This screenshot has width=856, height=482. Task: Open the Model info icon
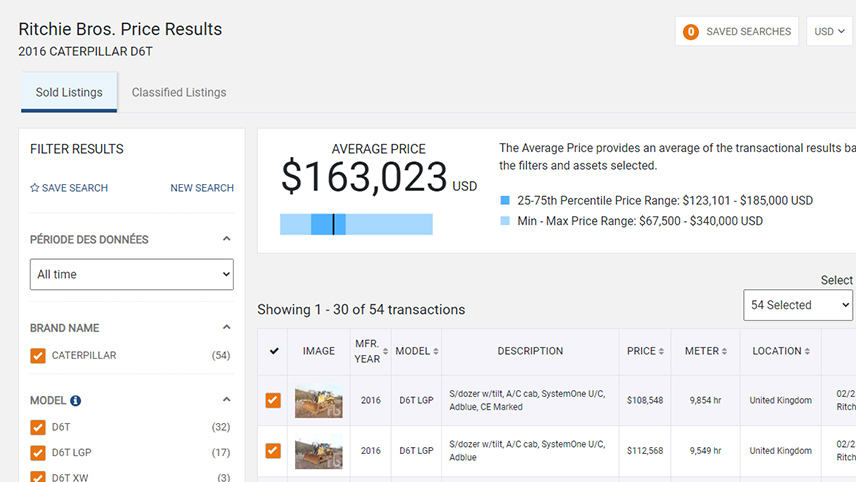[x=76, y=401]
